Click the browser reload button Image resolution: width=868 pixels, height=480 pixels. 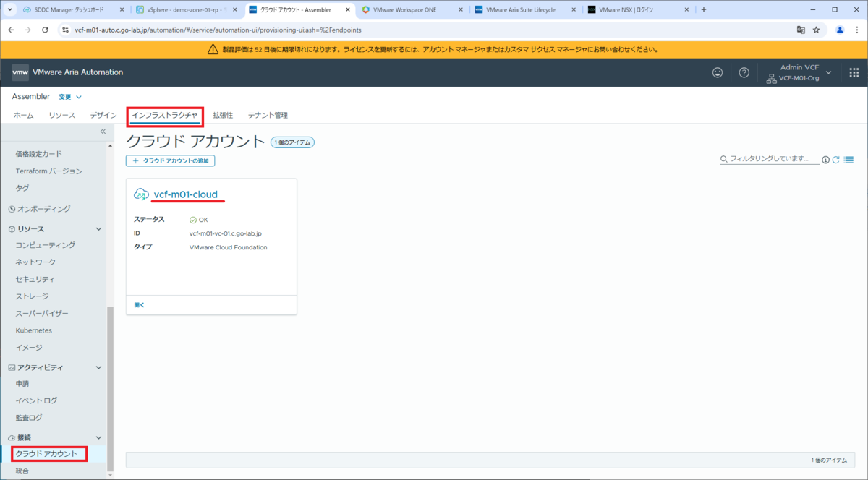pos(46,30)
